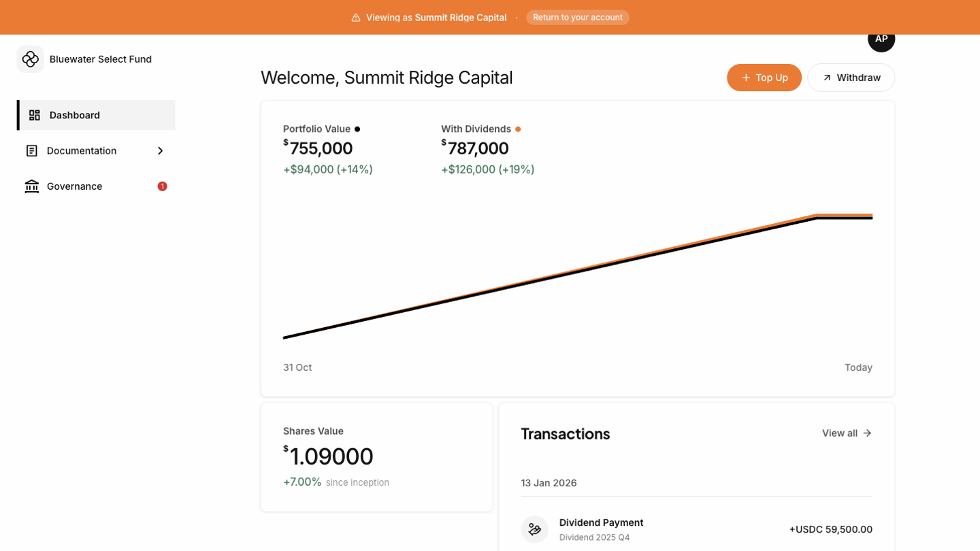This screenshot has height=551, width=980.
Task: Click the black Portfolio Value legend dot
Action: 357,129
